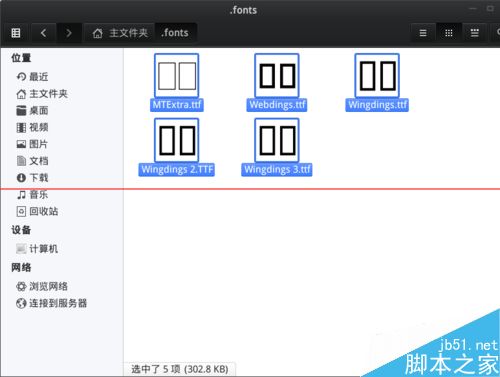Open 最近 in the sidebar
This screenshot has width=500, height=377.
point(32,77)
